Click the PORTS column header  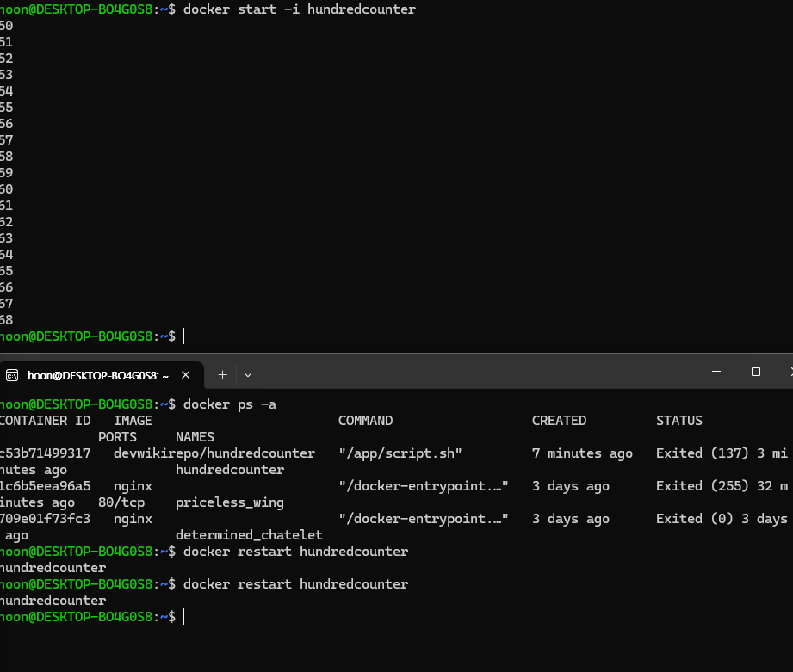pyautogui.click(x=117, y=437)
